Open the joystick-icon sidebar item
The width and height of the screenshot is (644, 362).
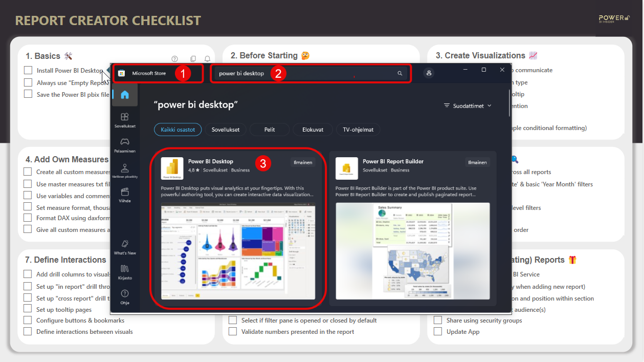click(124, 171)
